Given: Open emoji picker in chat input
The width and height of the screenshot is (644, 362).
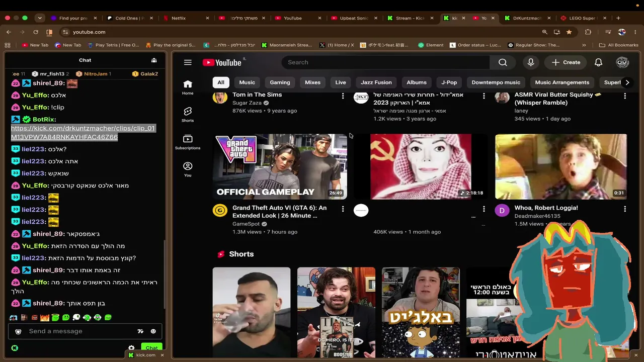Looking at the screenshot, I should (153, 331).
